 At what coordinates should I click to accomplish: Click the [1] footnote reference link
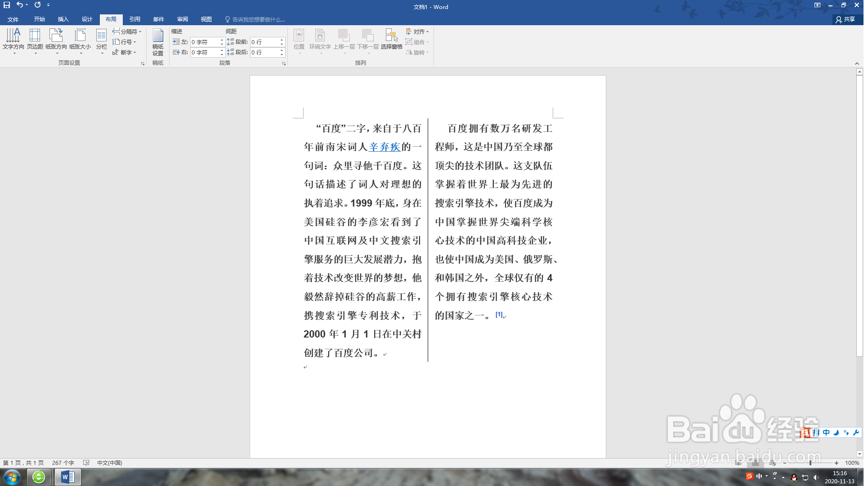click(x=499, y=314)
